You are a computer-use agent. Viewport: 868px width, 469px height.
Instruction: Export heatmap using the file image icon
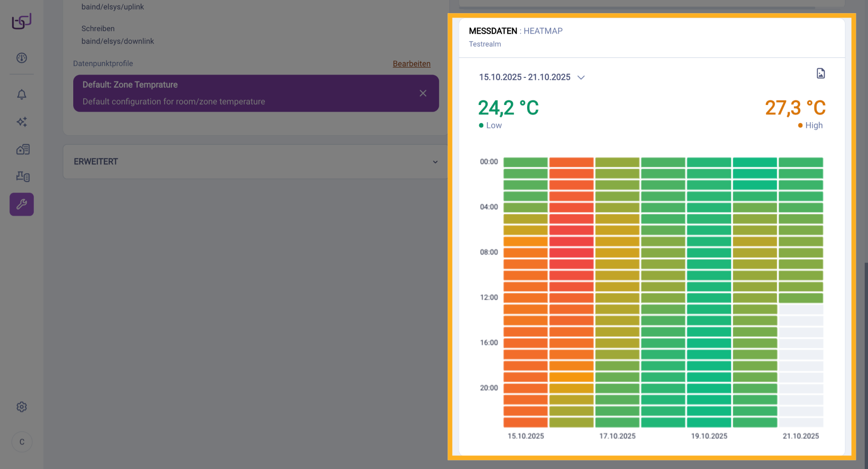coord(821,74)
